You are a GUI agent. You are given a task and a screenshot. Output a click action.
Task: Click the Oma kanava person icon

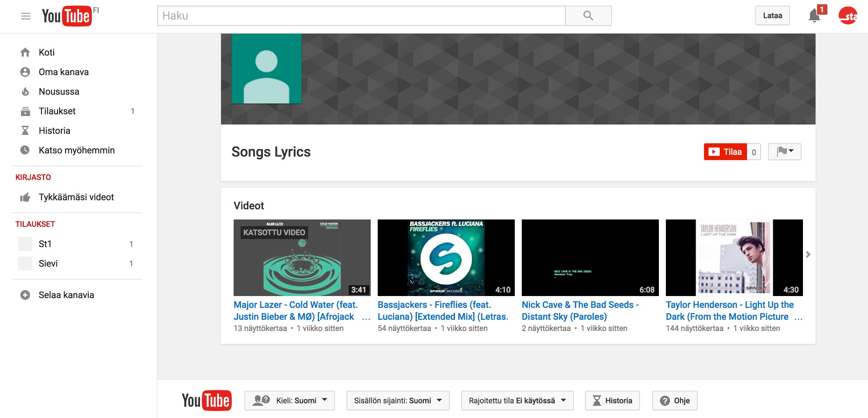point(25,72)
